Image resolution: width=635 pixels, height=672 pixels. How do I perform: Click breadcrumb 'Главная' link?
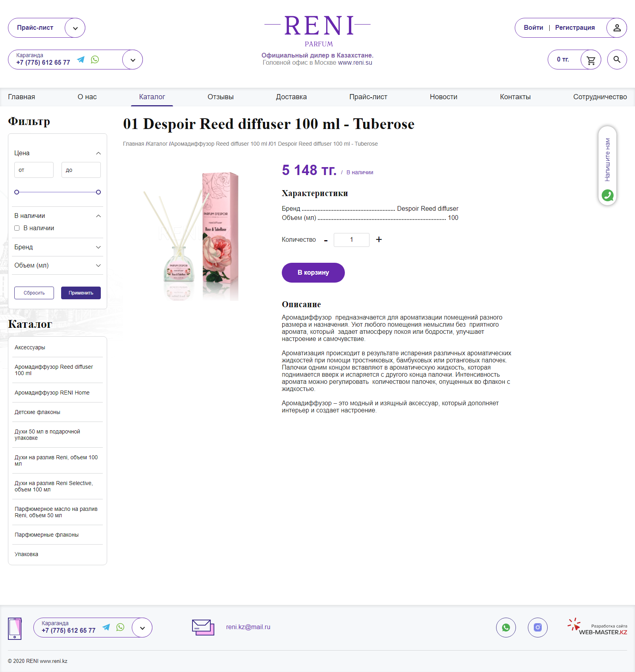(133, 144)
